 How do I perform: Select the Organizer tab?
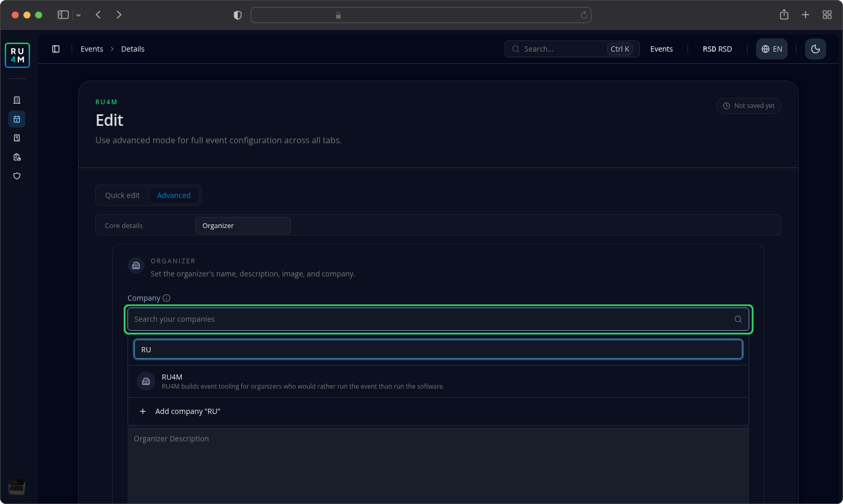click(243, 225)
